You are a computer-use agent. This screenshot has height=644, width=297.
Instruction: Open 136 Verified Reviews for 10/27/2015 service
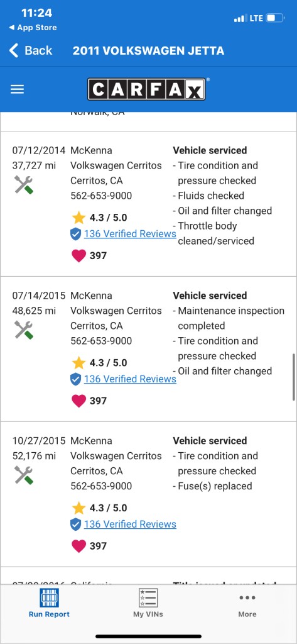coord(130,524)
